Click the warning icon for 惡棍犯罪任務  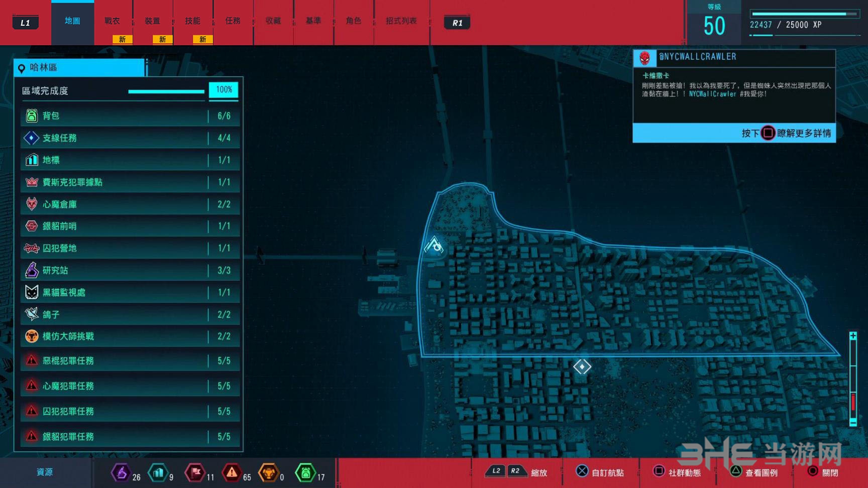coord(32,360)
